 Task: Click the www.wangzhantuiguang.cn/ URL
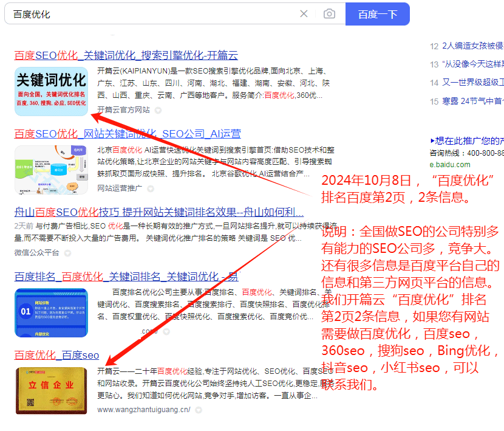point(144,410)
